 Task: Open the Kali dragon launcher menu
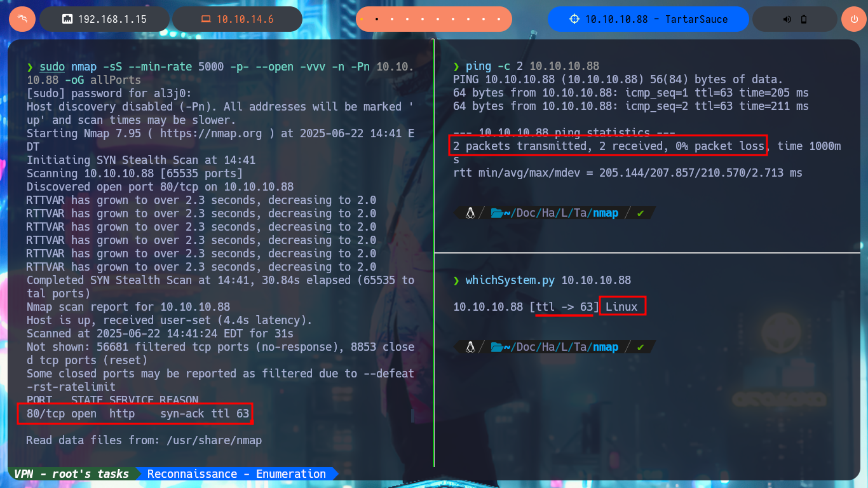pos(22,19)
